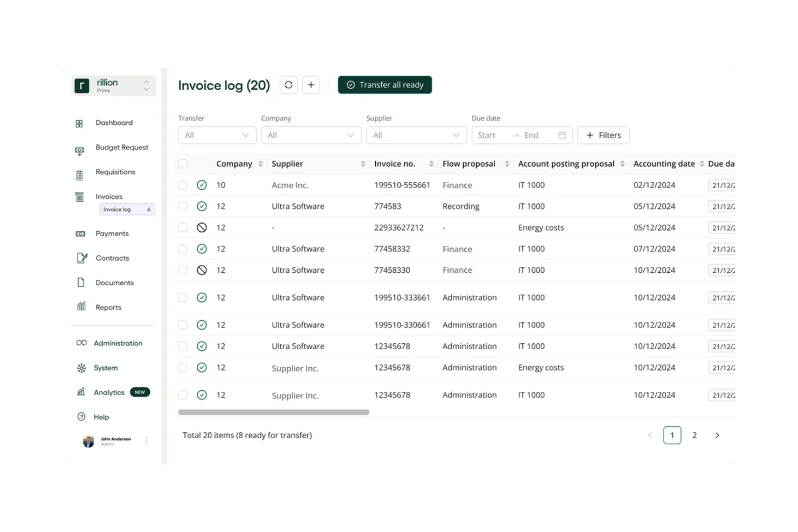Select the checkbox for invoice 22933627212
Viewport: 798px width, 532px height.
[x=183, y=227]
